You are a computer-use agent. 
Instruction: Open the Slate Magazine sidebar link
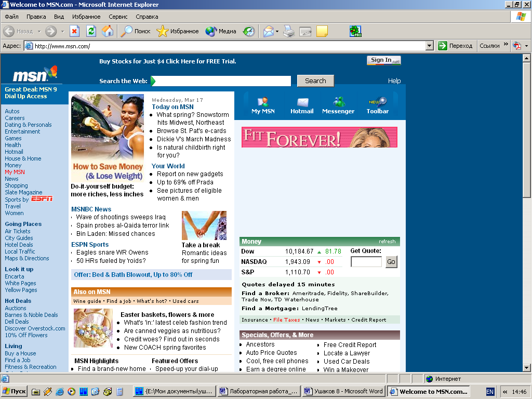[23, 192]
